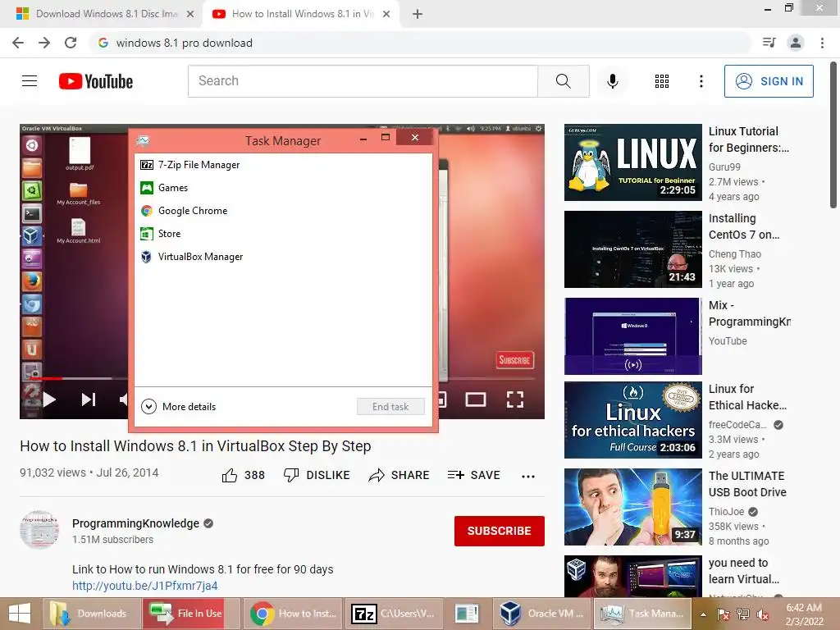The image size is (840, 630).
Task: Play the video with the play button
Action: point(49,399)
